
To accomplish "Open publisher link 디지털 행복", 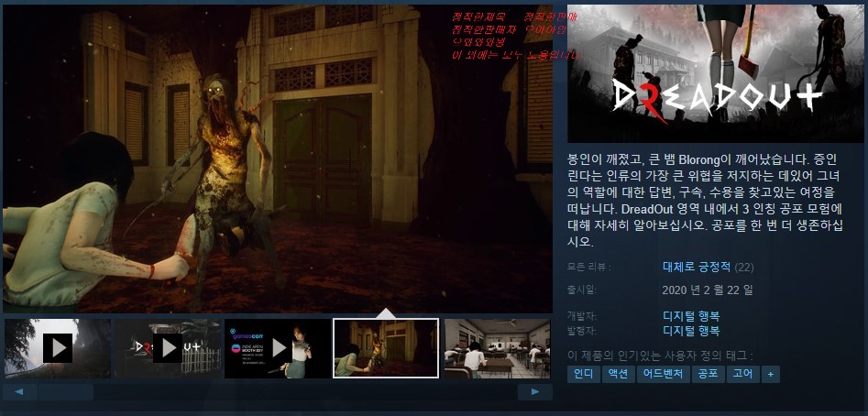I will (691, 332).
